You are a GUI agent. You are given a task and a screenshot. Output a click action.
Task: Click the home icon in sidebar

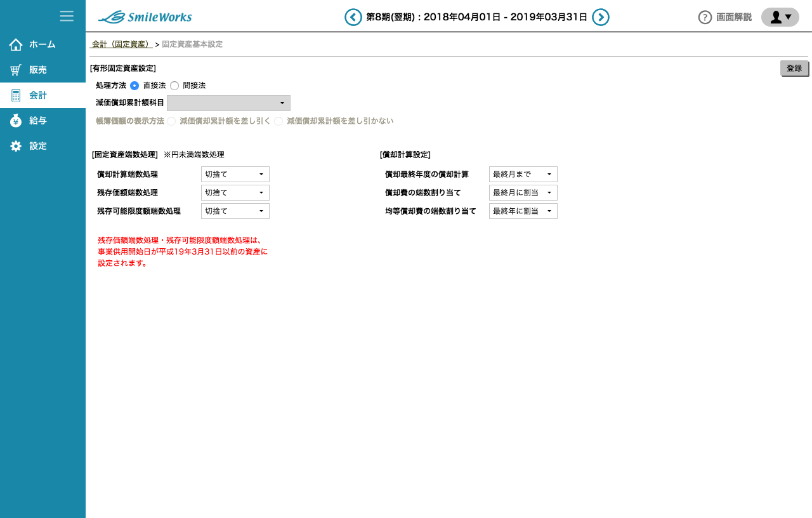16,44
